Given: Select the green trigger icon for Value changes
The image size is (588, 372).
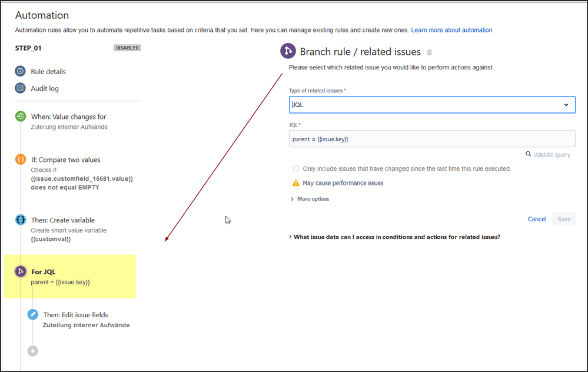Looking at the screenshot, I should coord(21,117).
